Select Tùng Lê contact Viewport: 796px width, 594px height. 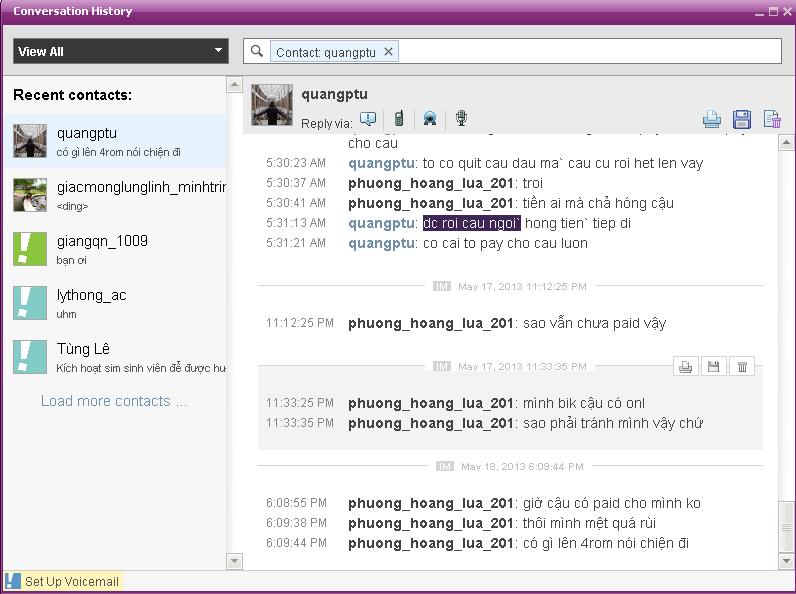(116, 357)
